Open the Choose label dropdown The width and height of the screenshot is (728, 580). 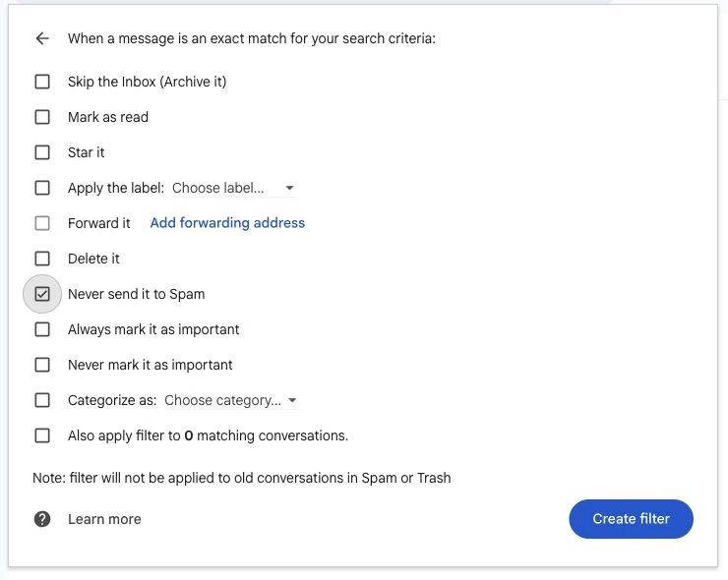click(x=233, y=188)
